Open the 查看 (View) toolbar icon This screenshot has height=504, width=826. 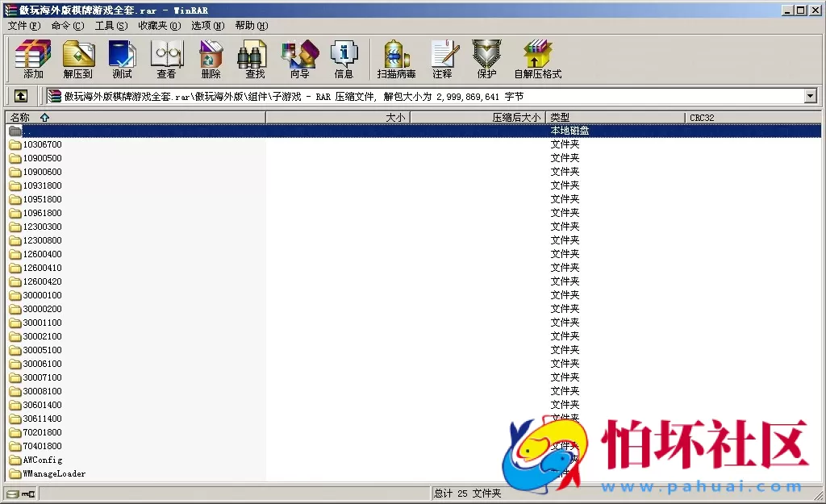(166, 60)
